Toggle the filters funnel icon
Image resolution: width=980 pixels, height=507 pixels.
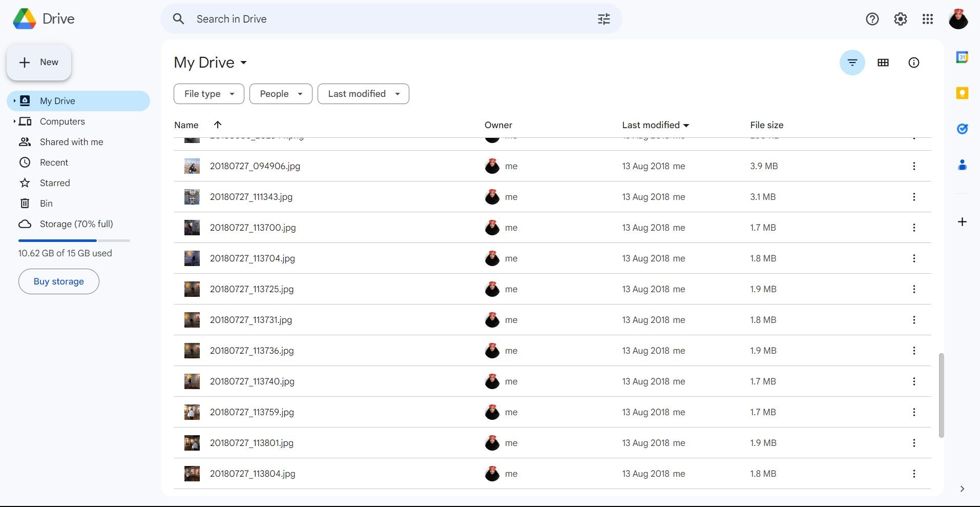point(852,63)
